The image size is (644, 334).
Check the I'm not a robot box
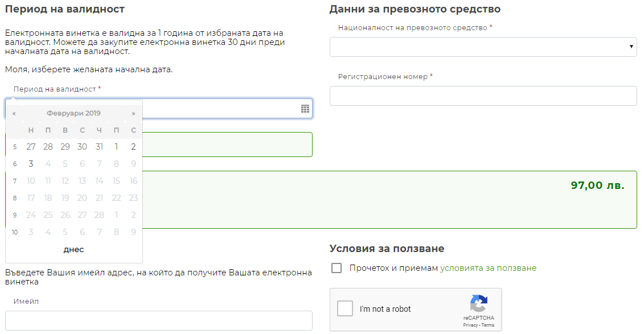click(x=345, y=308)
